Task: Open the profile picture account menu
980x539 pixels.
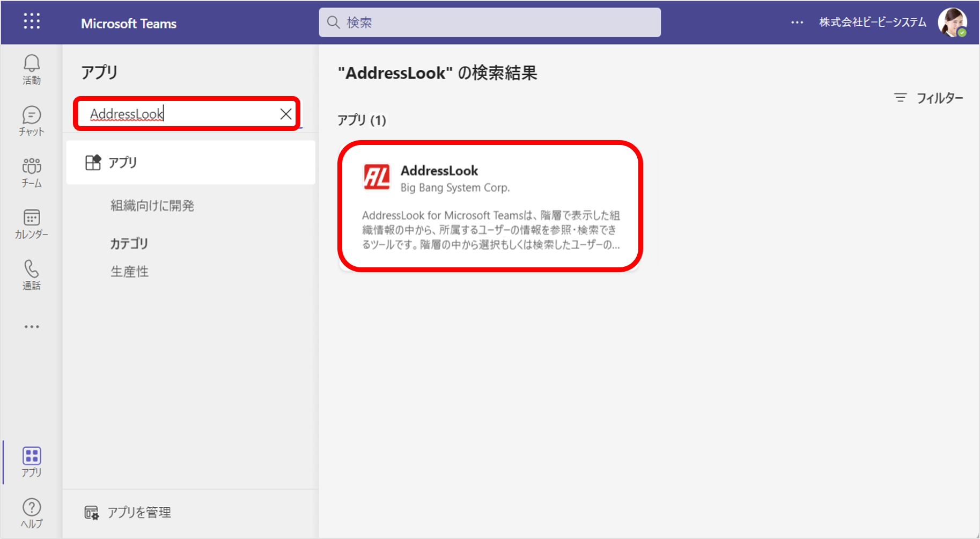Action: (x=952, y=23)
